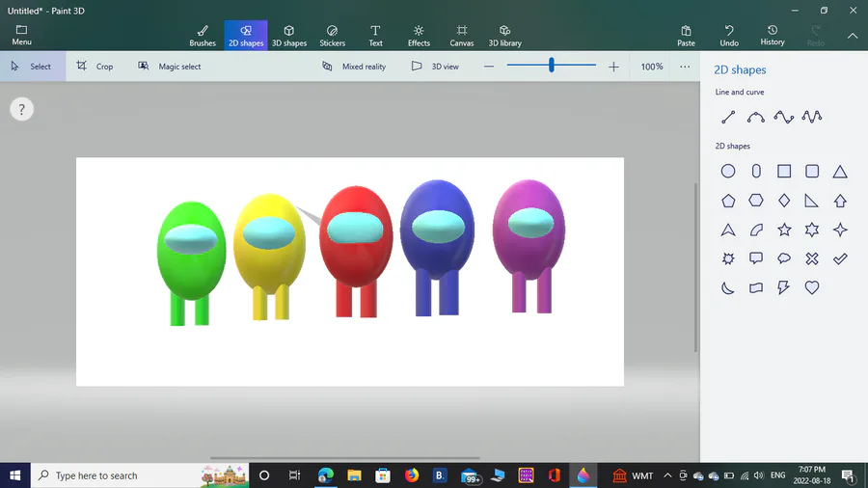Screen dimensions: 868x488
Task: Choose the rectangular speech bubble shape
Action: click(x=755, y=258)
